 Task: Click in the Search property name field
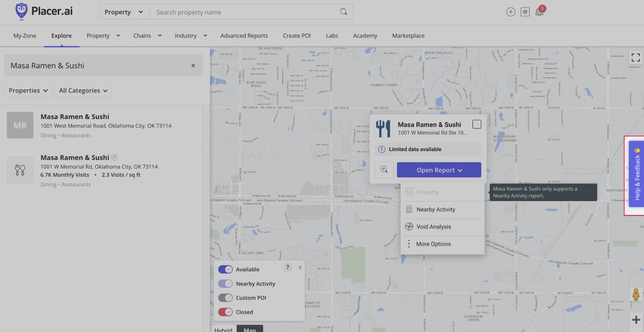point(246,12)
